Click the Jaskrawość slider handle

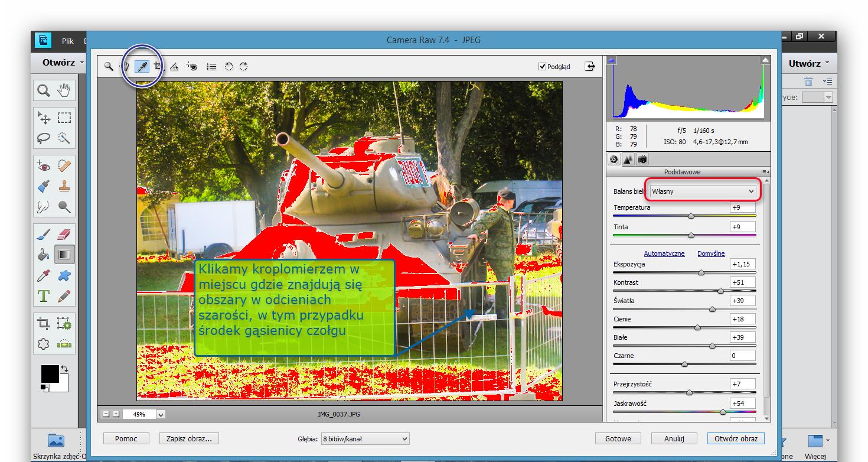point(723,412)
